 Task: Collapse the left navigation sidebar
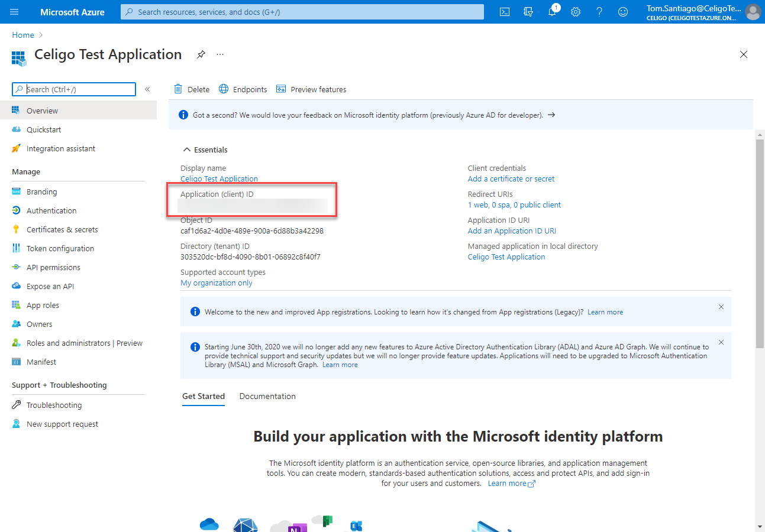[147, 89]
